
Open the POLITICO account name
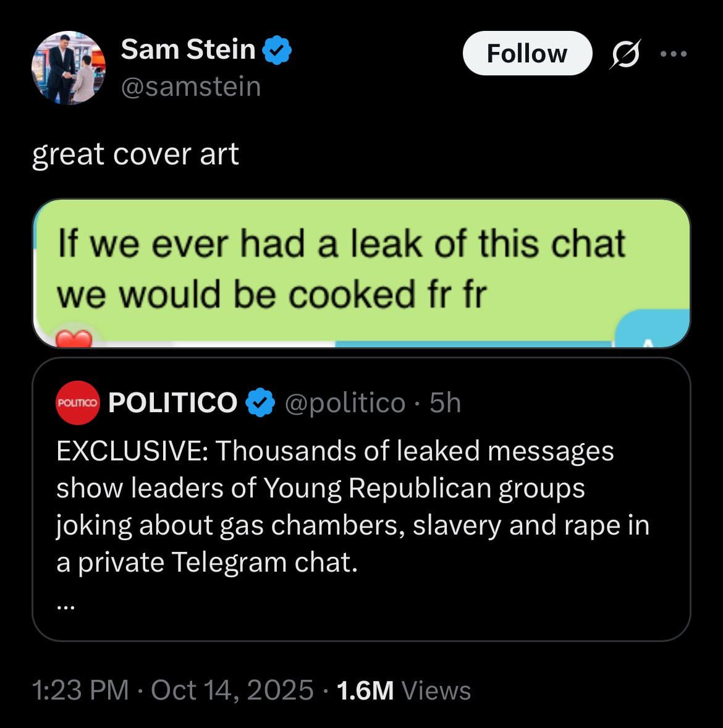pos(173,403)
